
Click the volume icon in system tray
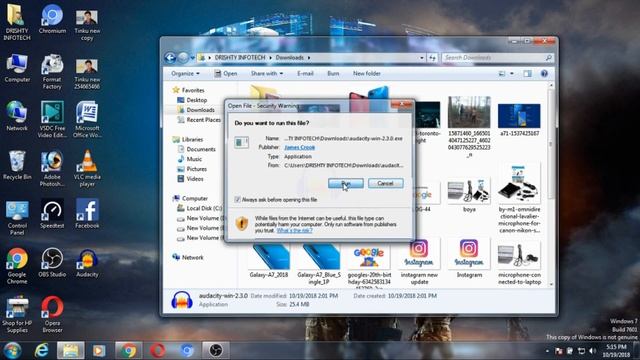tap(593, 351)
